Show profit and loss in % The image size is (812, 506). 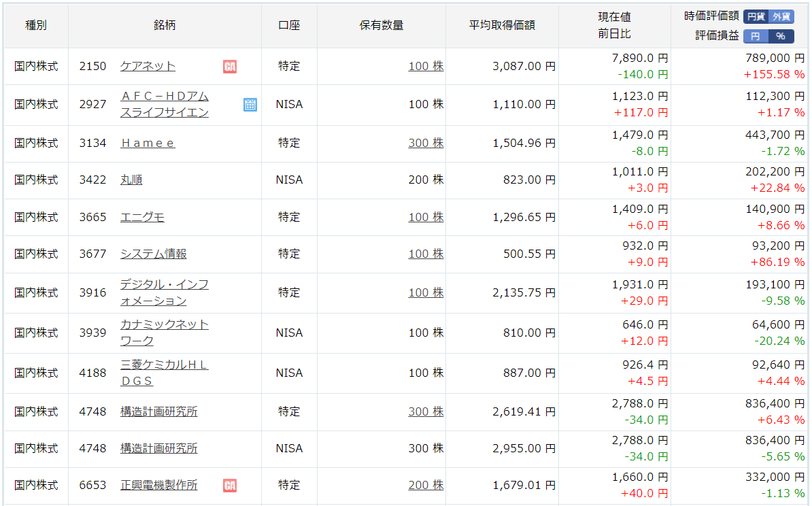pyautogui.click(x=781, y=36)
